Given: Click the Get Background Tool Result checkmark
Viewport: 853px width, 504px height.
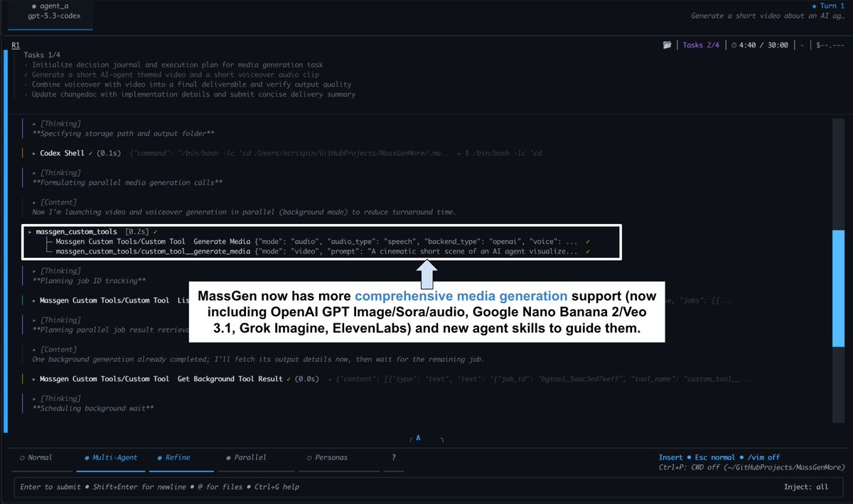Looking at the screenshot, I should (x=289, y=379).
